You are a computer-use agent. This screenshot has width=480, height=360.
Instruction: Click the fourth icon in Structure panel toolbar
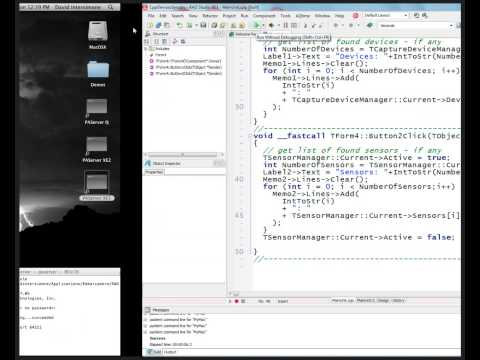point(175,41)
